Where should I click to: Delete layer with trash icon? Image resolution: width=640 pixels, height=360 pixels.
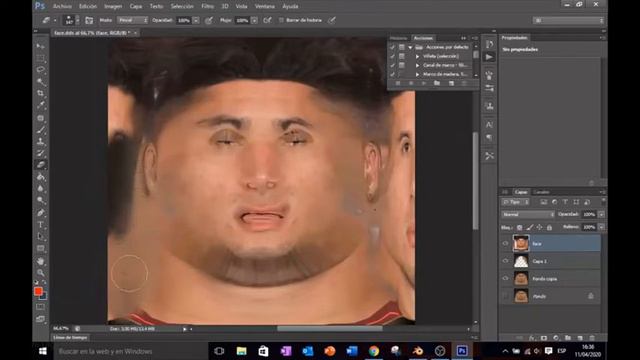click(592, 338)
